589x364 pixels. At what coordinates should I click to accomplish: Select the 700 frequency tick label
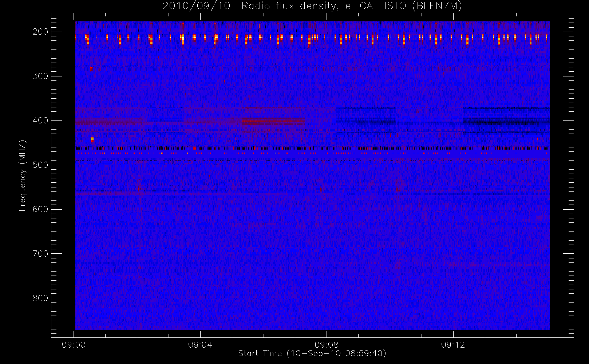pyautogui.click(x=40, y=254)
